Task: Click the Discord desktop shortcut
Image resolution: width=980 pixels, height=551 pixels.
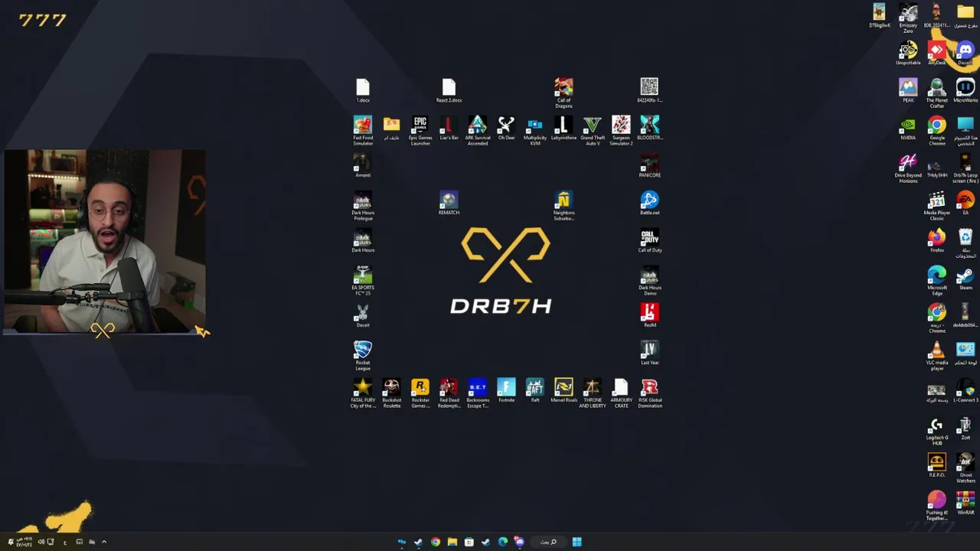Action: pyautogui.click(x=965, y=54)
